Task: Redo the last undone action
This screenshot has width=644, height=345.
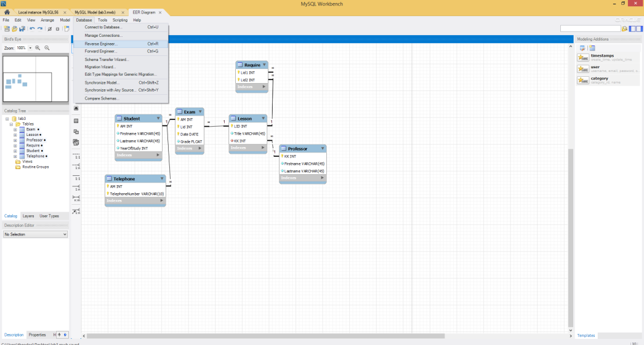Action: (40, 29)
